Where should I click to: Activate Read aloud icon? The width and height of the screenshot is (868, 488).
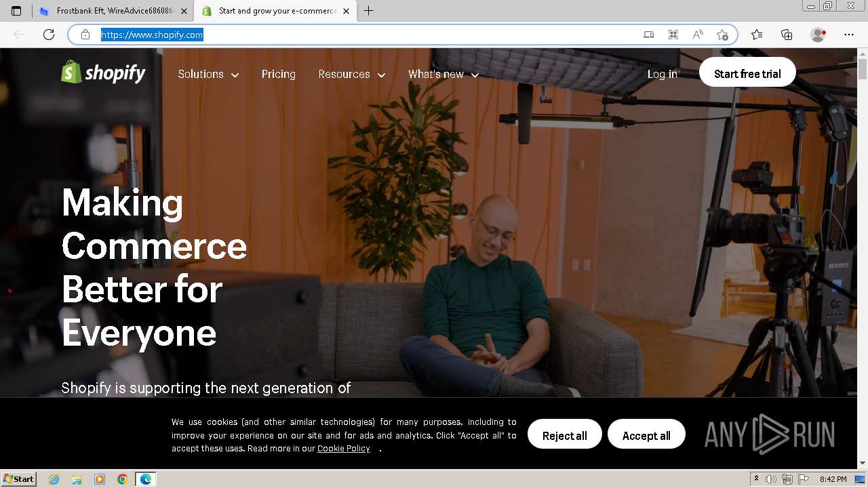[x=698, y=35]
